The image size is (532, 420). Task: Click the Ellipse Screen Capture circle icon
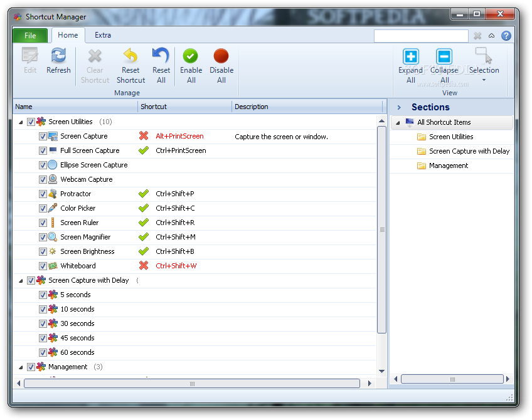click(x=53, y=165)
